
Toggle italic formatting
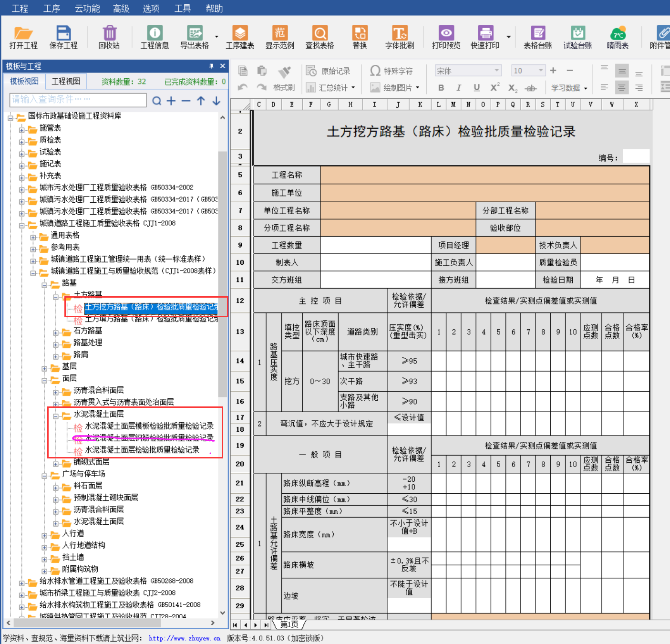[x=459, y=88]
